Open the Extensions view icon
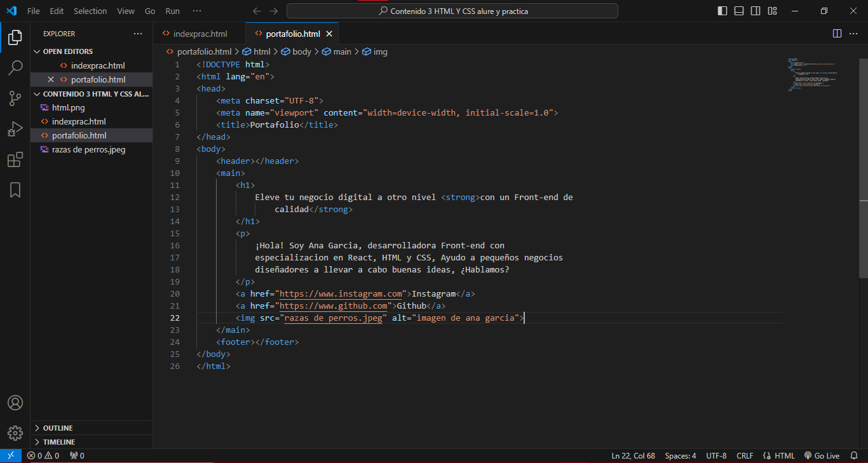This screenshot has height=463, width=868. click(x=15, y=159)
